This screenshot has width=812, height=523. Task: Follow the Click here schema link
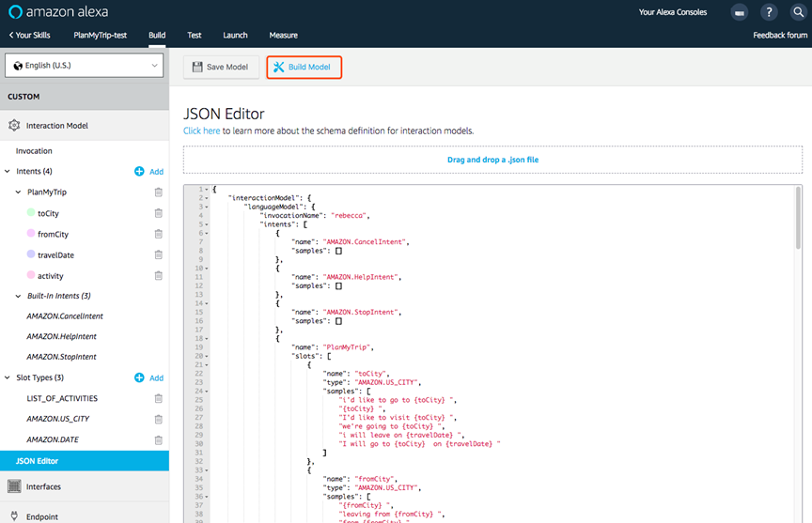coord(201,131)
